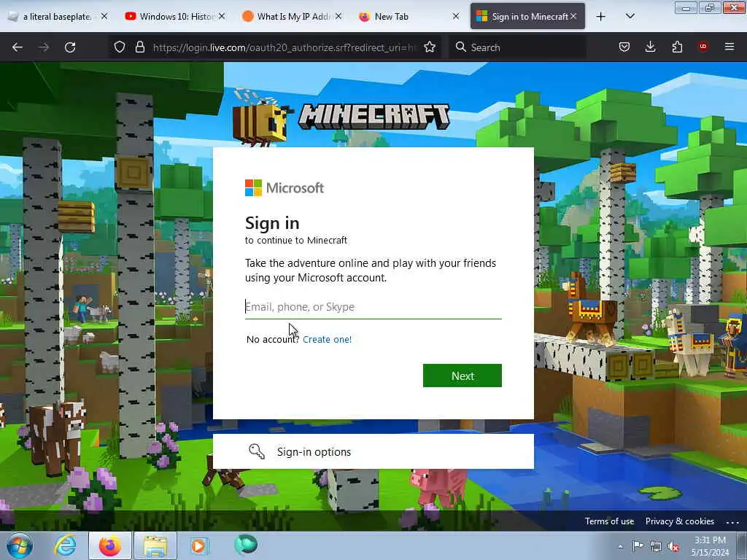The height and width of the screenshot is (560, 747).
Task: Click the forward navigation arrow
Action: 43,47
